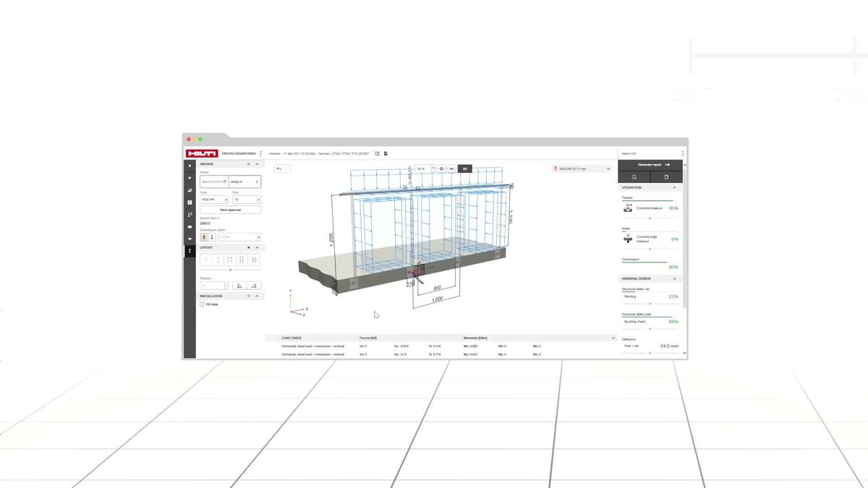Select the single-anchor layout pattern
The height and width of the screenshot is (488, 868).
pyautogui.click(x=206, y=260)
